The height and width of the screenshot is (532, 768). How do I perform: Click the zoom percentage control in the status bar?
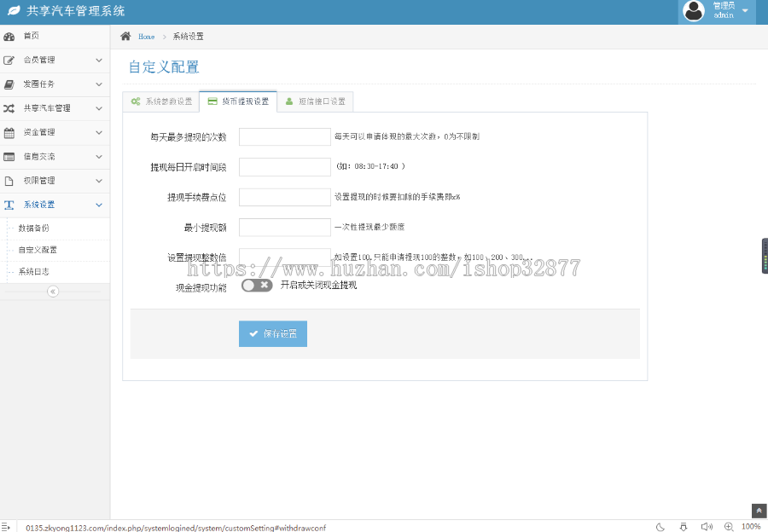(750, 526)
